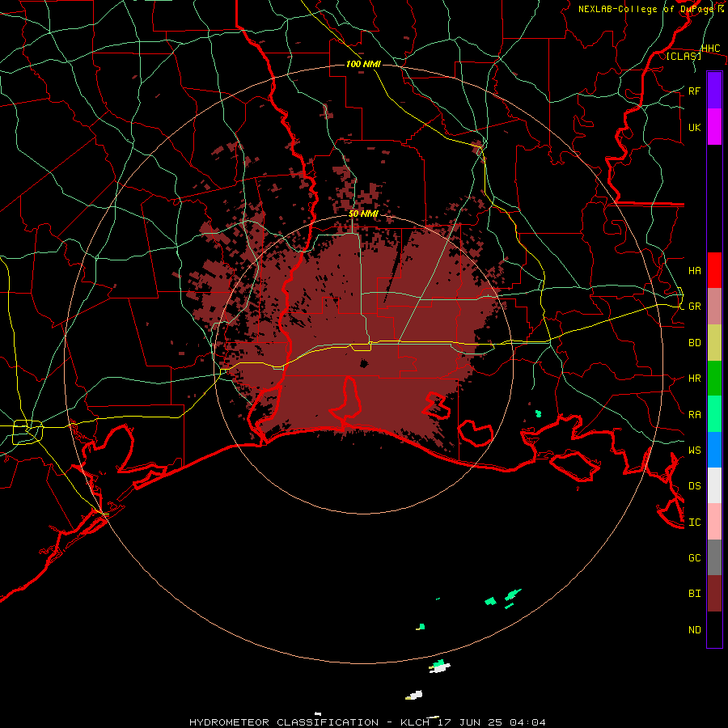Click the purple RF legend color swatch
Image resolution: width=728 pixels, height=728 pixels.
(714, 91)
